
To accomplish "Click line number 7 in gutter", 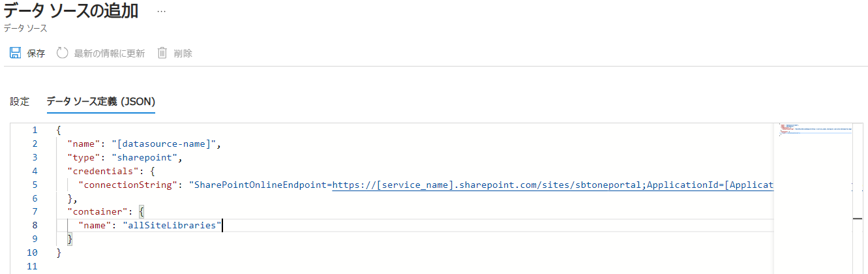I will [35, 212].
